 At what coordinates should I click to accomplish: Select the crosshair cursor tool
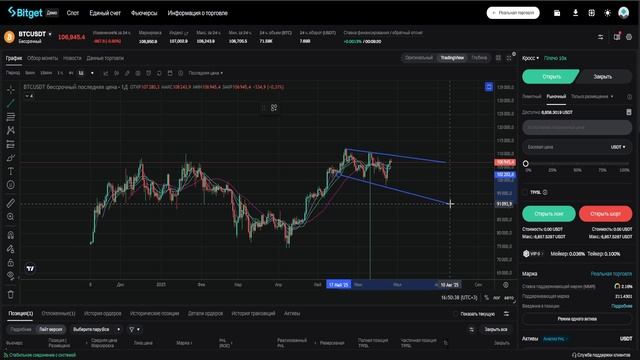click(x=11, y=89)
